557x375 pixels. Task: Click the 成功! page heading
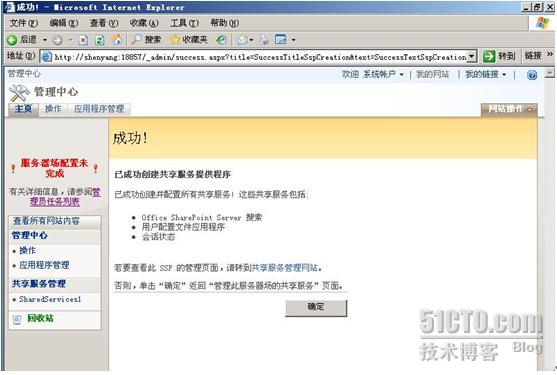[130, 138]
